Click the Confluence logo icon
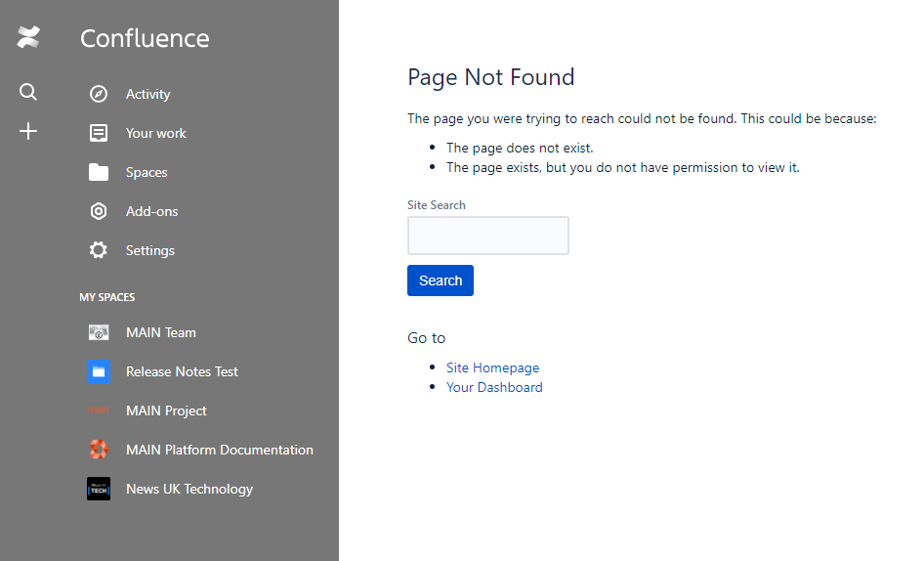Image resolution: width=924 pixels, height=561 pixels. 28,37
